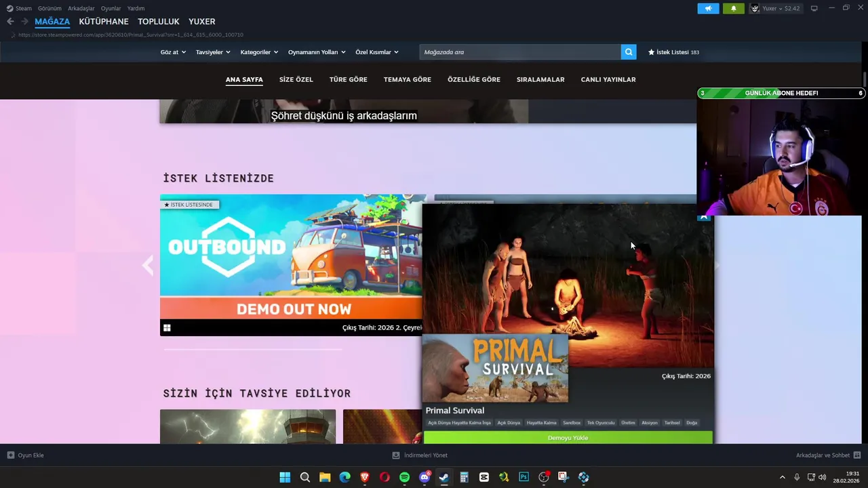Screen dimensions: 868x488
Task: Expand the Oynamanın Yolları dropdown
Action: pyautogui.click(x=317, y=52)
